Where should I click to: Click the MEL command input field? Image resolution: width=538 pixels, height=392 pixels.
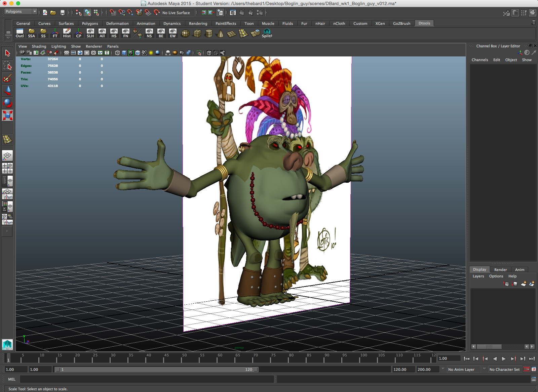pos(147,379)
